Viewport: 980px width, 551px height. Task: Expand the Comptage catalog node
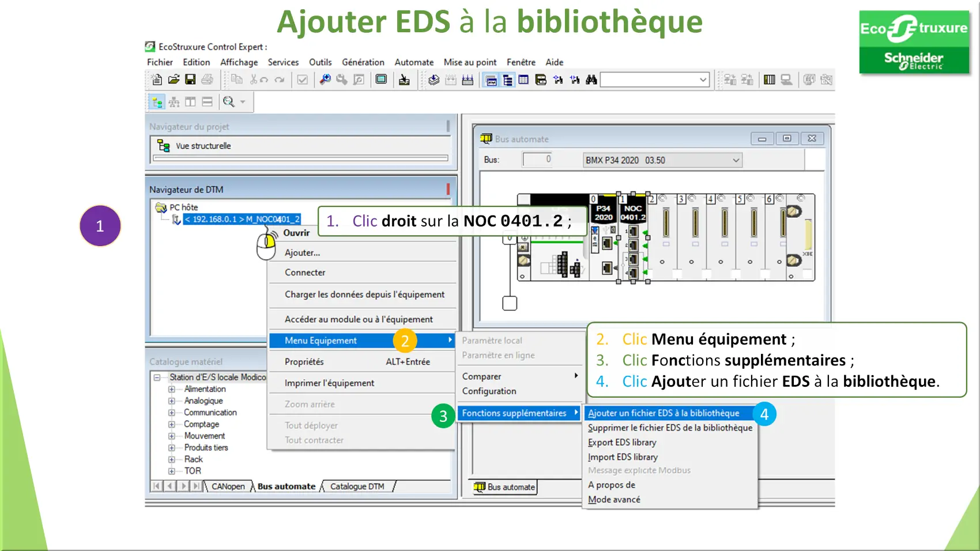[171, 424]
